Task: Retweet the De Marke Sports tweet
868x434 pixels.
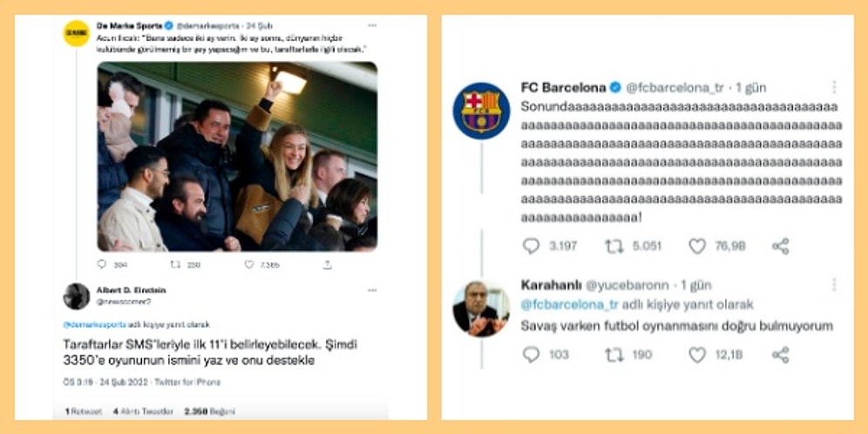Action: click(175, 264)
